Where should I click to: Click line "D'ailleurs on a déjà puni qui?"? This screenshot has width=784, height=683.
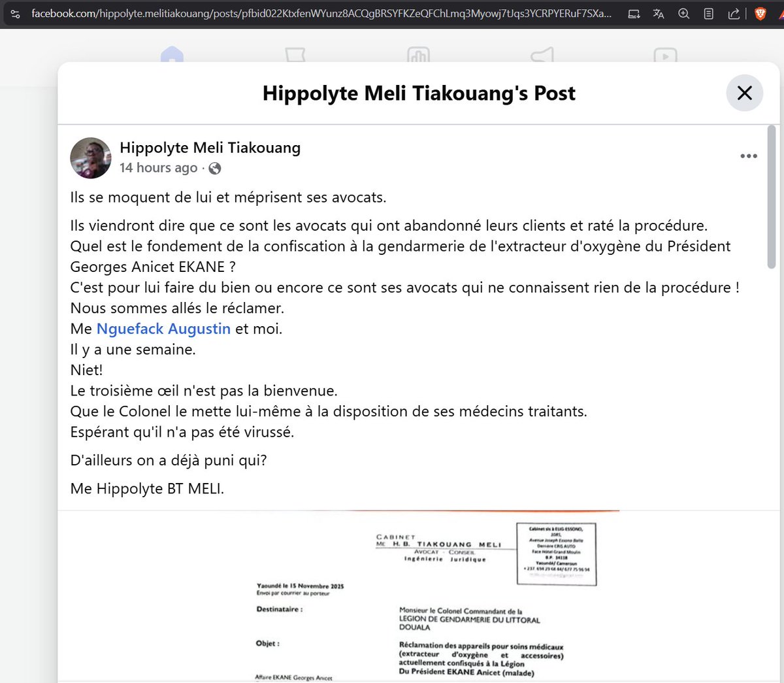169,460
